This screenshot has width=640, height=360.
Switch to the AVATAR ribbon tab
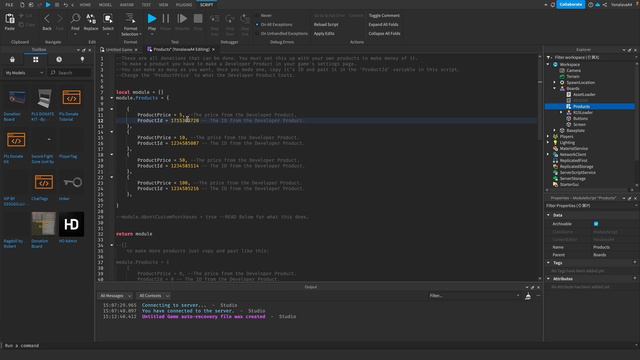[x=127, y=4]
